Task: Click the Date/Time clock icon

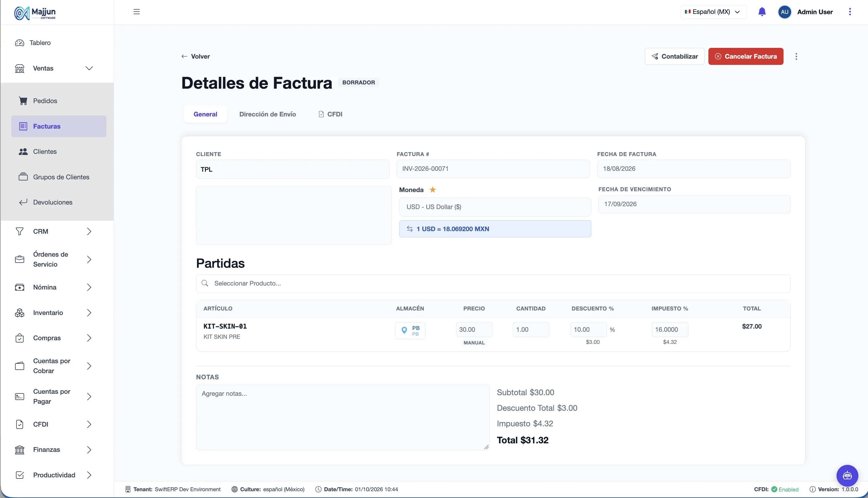Action: 318,490
